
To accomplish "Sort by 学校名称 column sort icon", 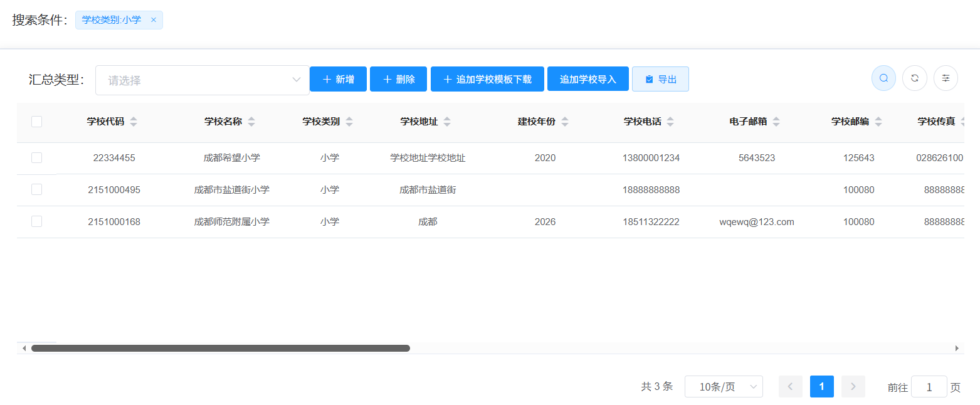I will 251,122.
